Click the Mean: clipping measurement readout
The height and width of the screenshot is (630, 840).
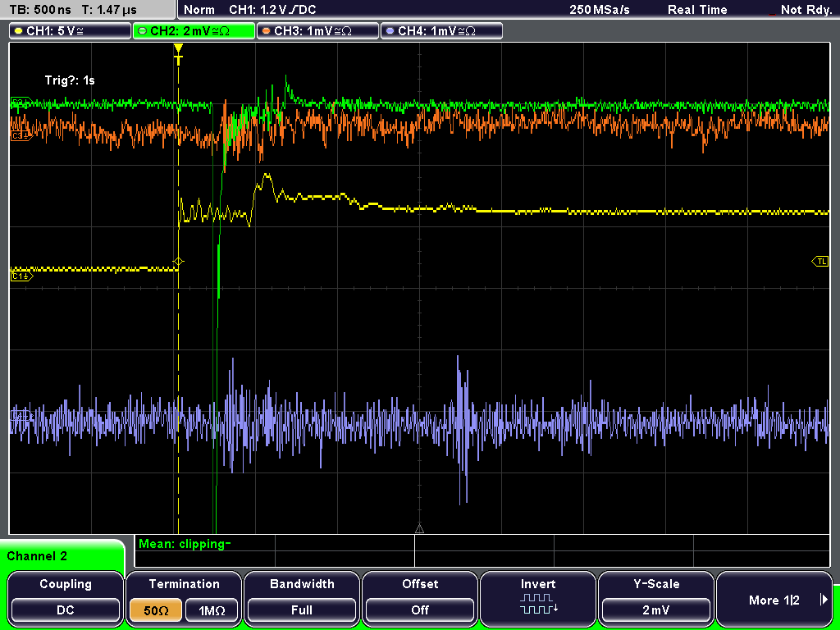point(185,544)
